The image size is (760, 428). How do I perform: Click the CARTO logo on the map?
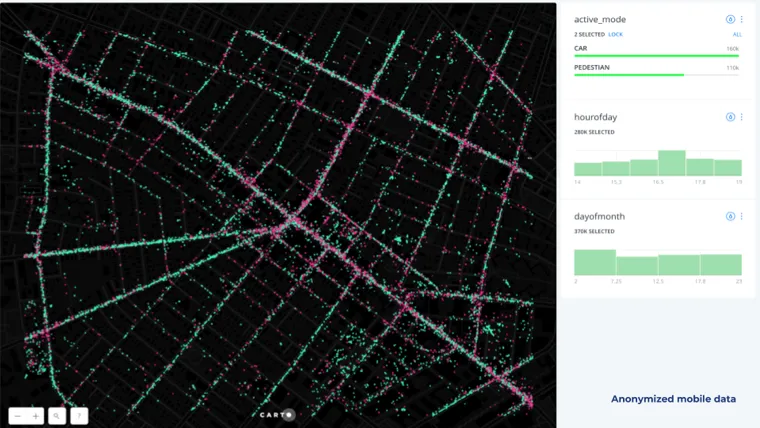point(277,415)
